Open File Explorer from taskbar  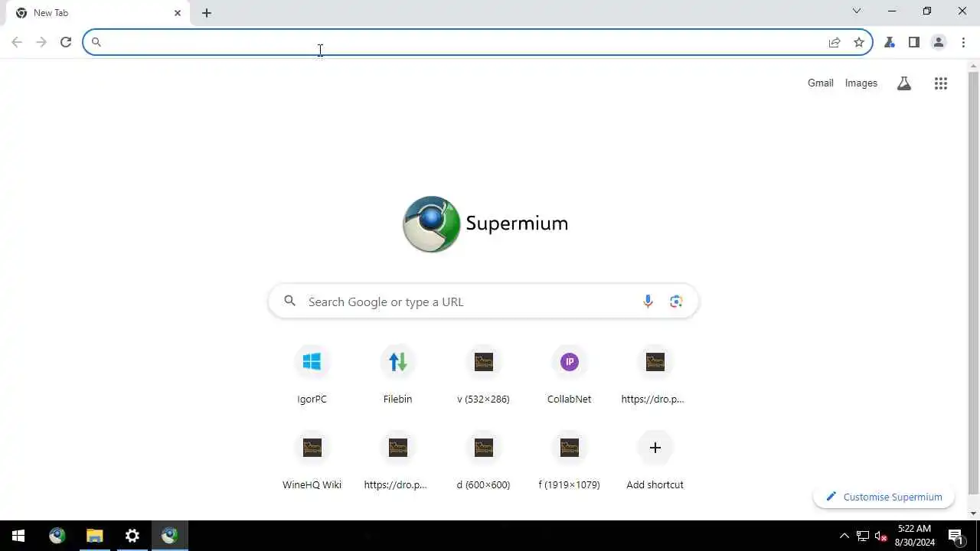[94, 536]
